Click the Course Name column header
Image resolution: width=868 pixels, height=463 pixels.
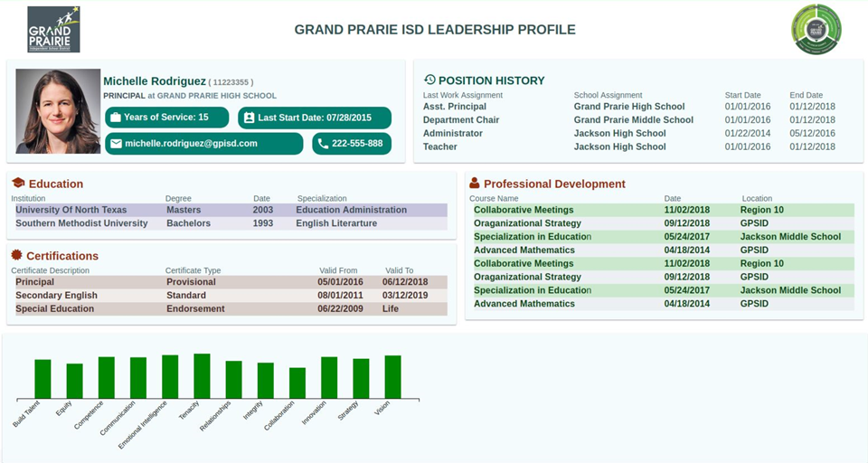[494, 198]
